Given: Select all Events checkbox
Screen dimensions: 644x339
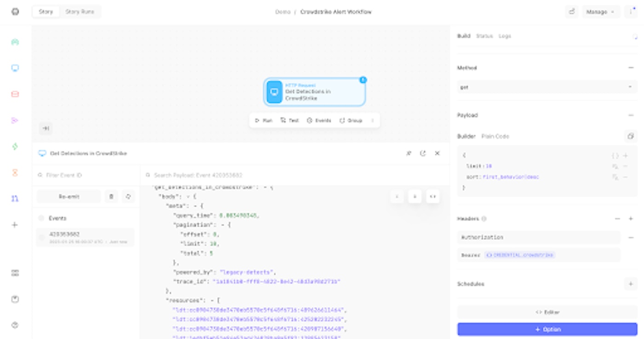Looking at the screenshot, I should 41,218.
